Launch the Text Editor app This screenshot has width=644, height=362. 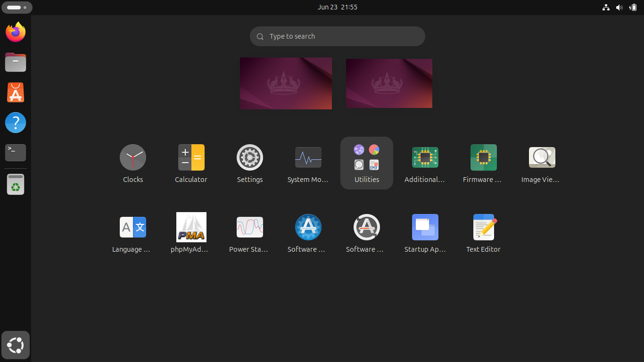pyautogui.click(x=484, y=233)
